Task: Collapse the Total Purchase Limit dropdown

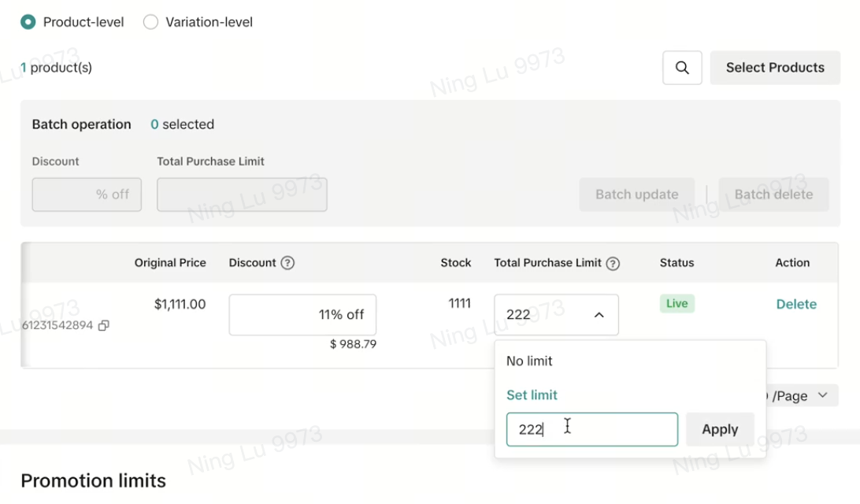Action: pos(599,315)
